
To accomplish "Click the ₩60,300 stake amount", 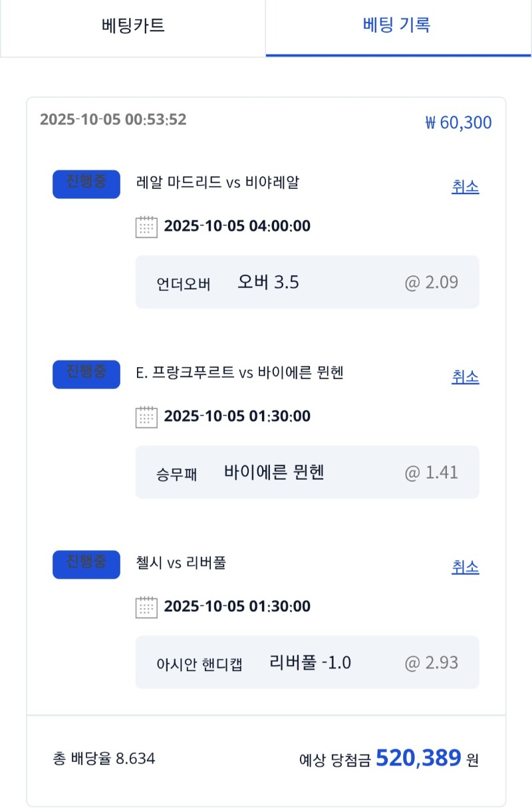I will [x=458, y=123].
